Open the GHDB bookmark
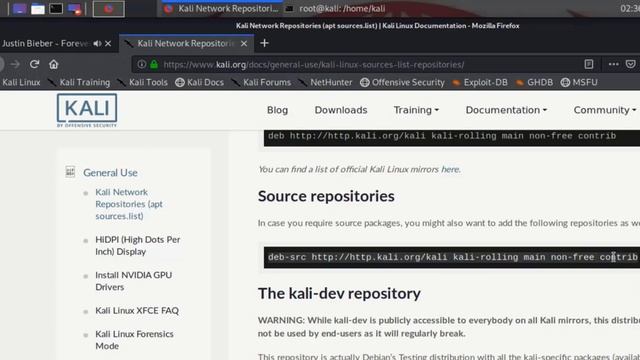640x360 pixels. 534,82
